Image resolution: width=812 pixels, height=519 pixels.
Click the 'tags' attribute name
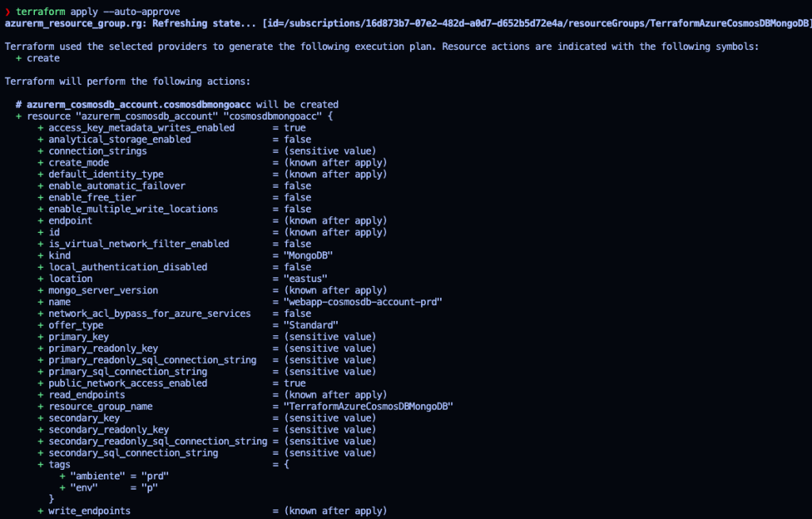(59, 464)
